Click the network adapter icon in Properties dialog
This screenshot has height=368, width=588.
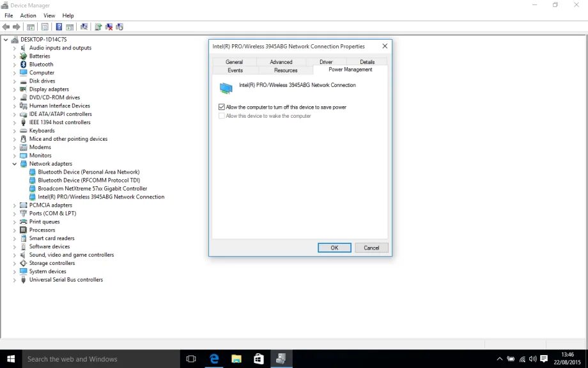[x=226, y=88]
